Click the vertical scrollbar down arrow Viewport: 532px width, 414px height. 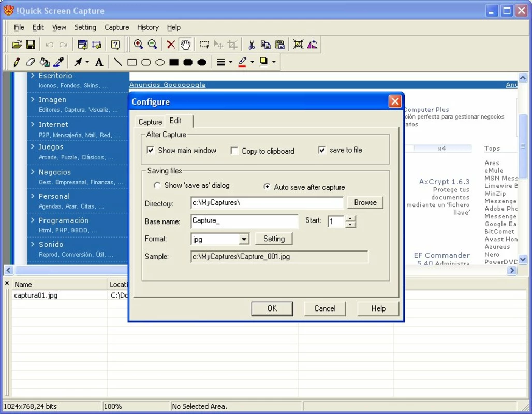point(523,260)
